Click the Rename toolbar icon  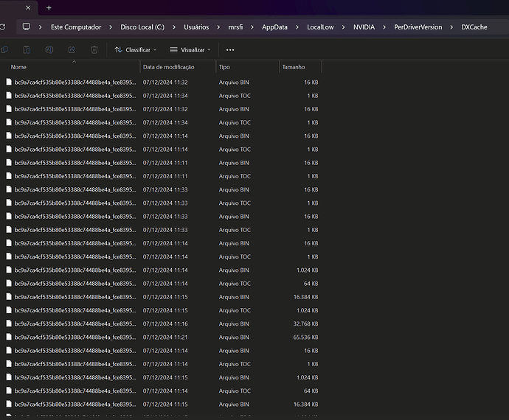click(x=49, y=49)
